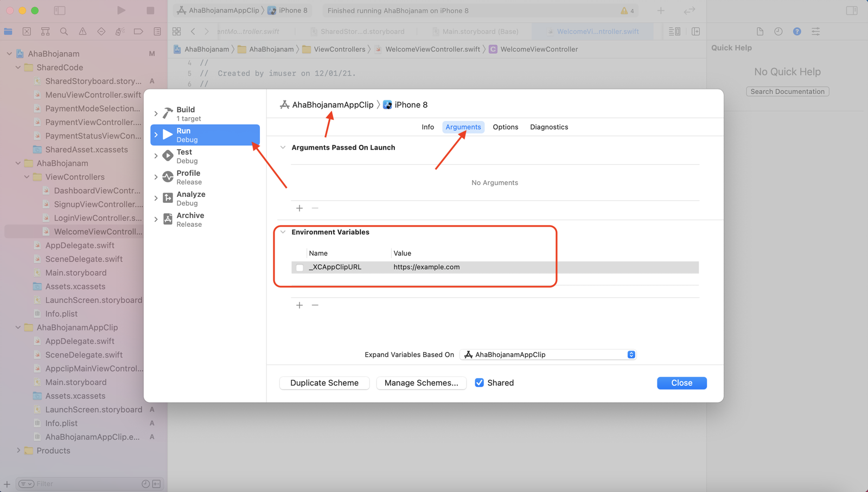Viewport: 868px width, 492px height.
Task: Remove selected environment variable with minus
Action: [x=315, y=305]
